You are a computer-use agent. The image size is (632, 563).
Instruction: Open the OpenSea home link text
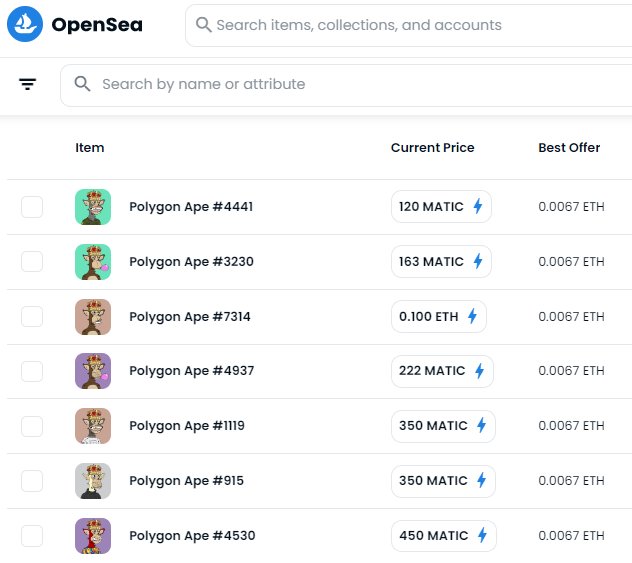[x=97, y=25]
